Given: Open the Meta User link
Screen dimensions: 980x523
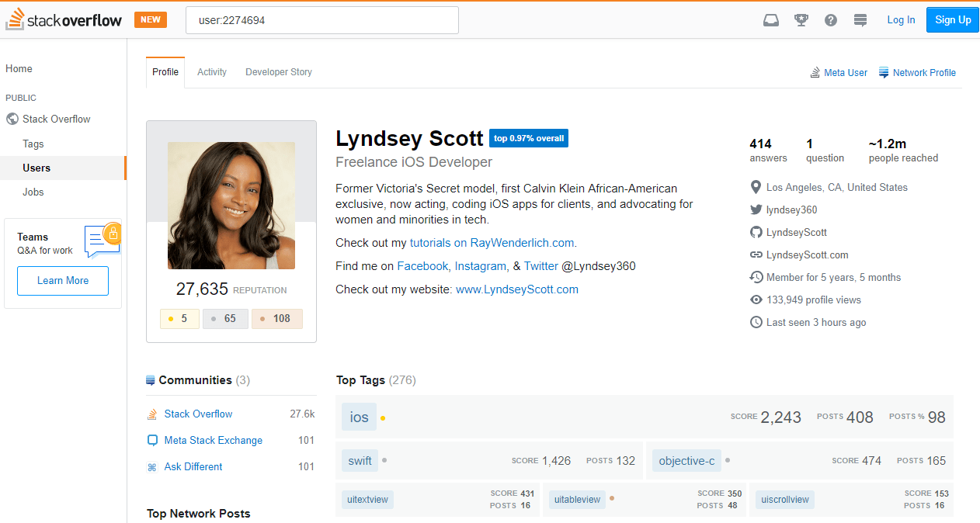Looking at the screenshot, I should tap(846, 72).
